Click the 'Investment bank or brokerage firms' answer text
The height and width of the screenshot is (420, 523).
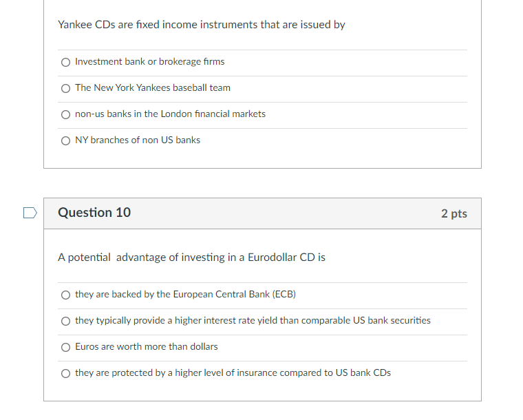click(x=150, y=62)
